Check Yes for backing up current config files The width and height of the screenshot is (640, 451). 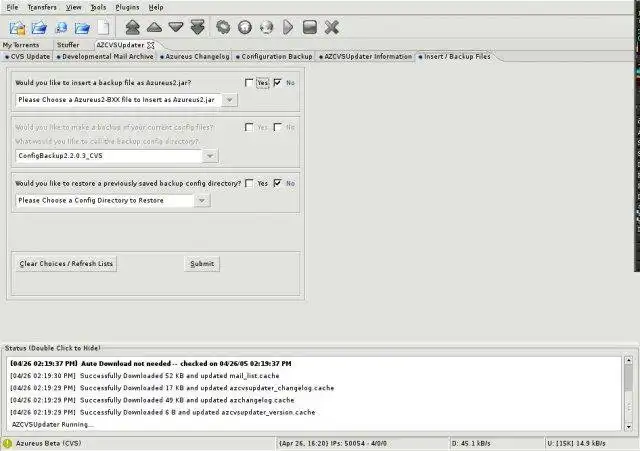249,127
